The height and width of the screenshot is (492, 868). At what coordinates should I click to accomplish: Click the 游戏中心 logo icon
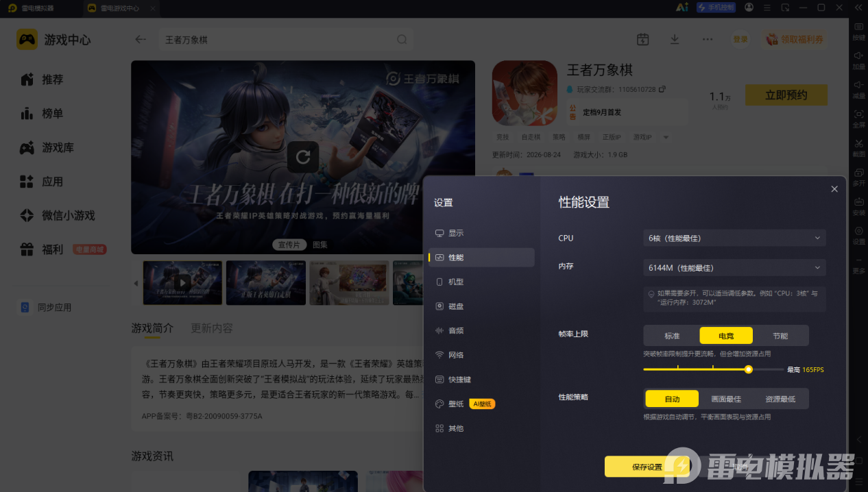click(27, 40)
